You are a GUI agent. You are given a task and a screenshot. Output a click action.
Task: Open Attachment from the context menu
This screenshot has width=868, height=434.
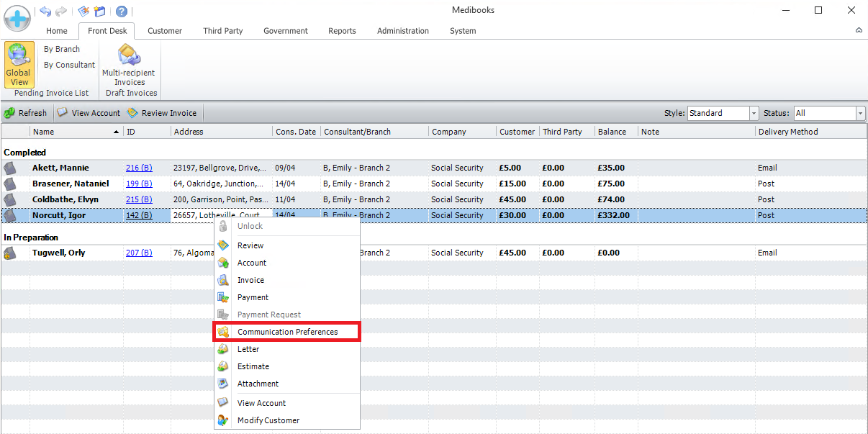point(258,384)
